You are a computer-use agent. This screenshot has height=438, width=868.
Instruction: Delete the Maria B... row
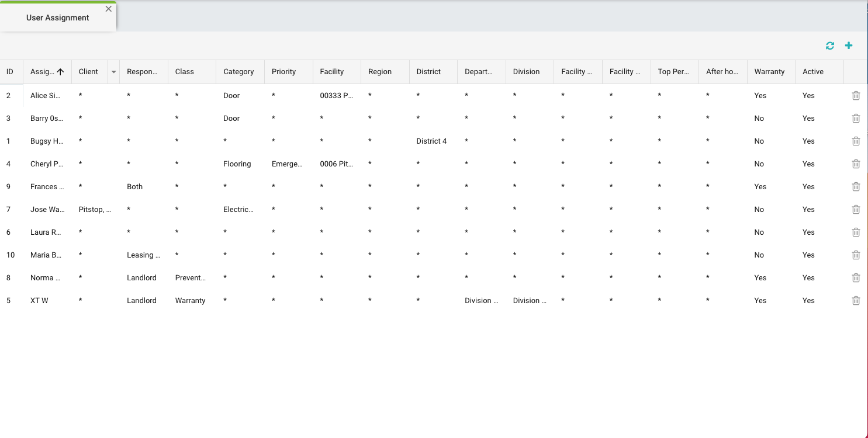[x=856, y=255]
